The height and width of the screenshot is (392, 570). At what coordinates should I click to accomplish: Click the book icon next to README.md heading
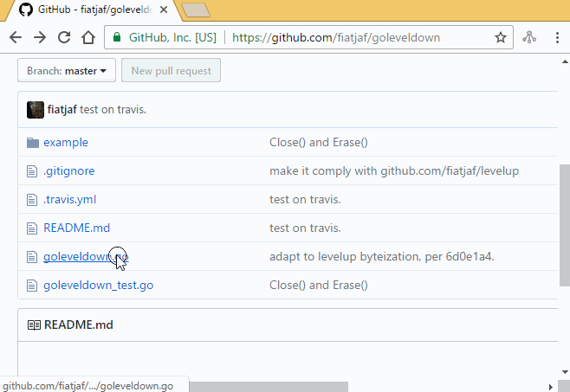click(34, 325)
